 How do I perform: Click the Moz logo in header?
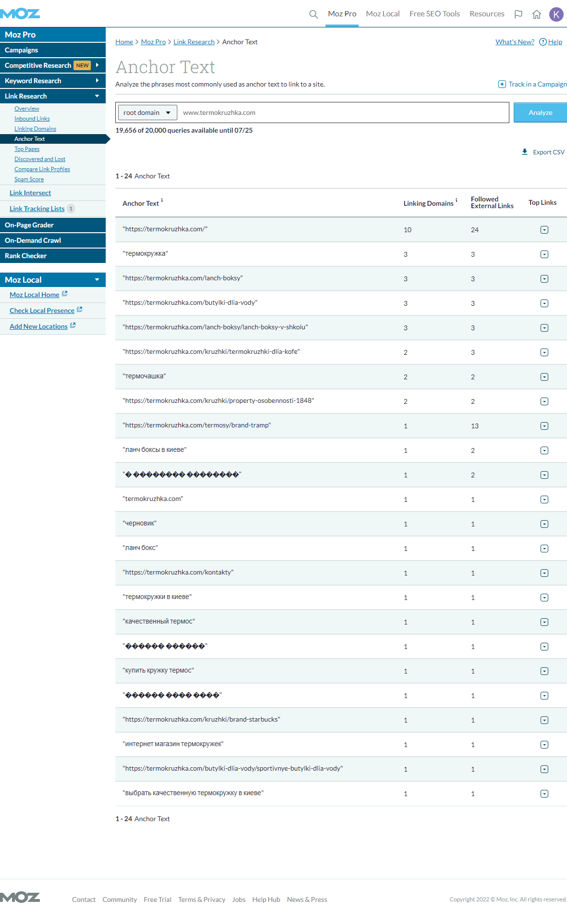point(20,13)
